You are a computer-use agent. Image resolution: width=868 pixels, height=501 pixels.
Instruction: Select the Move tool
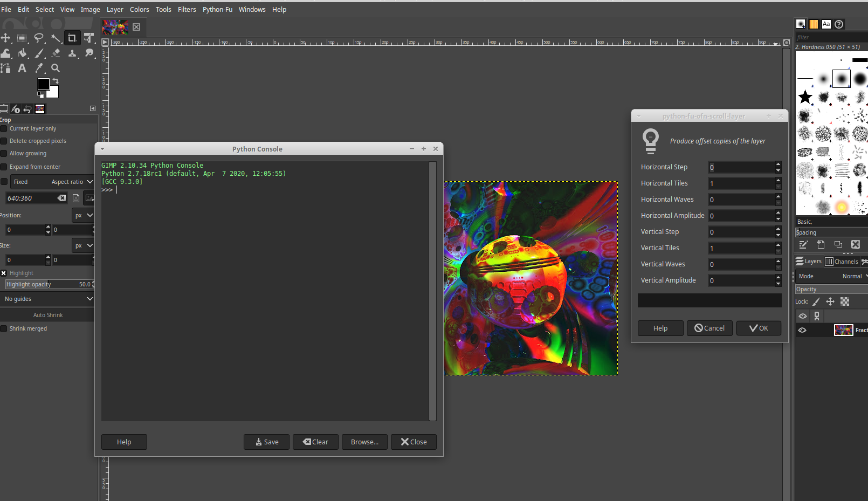tap(5, 38)
